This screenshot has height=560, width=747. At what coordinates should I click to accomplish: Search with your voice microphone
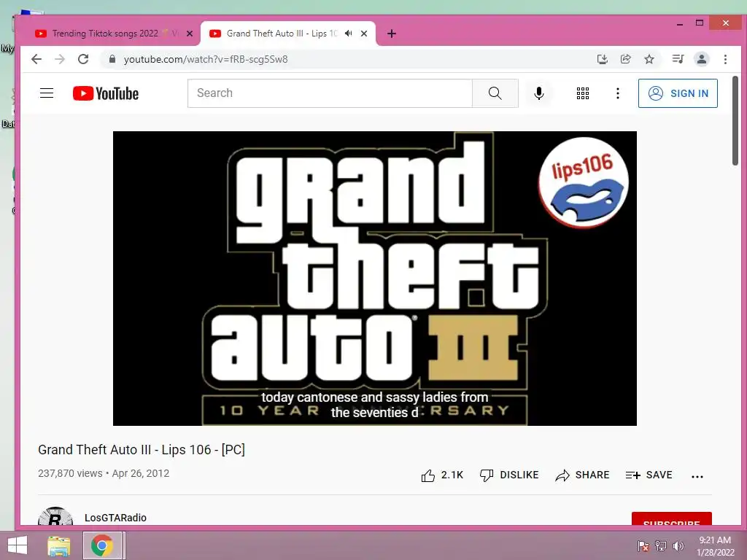click(539, 93)
